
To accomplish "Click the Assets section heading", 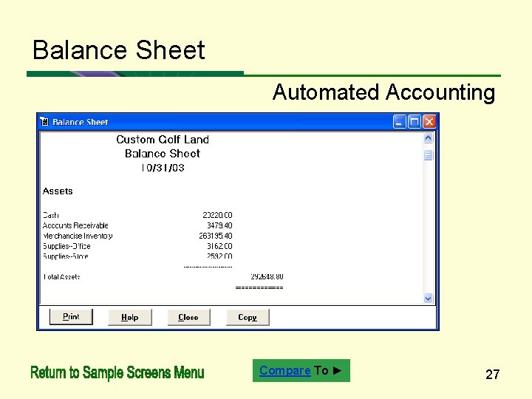I will tap(58, 191).
